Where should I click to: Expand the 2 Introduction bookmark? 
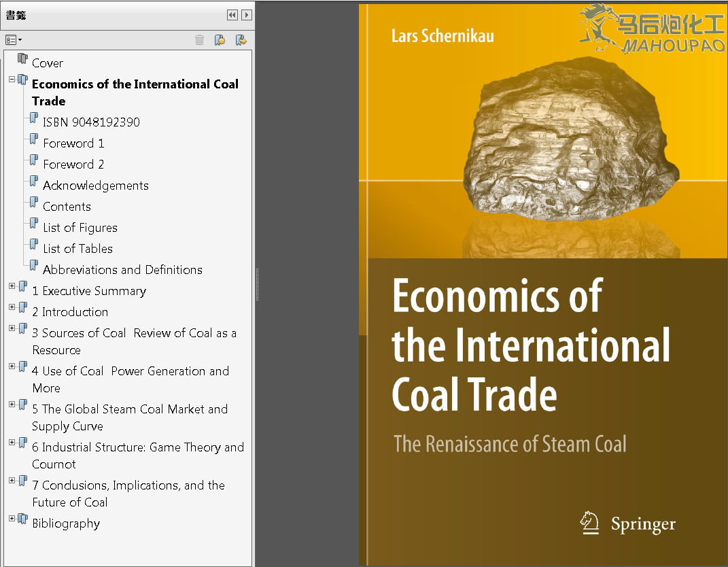[x=12, y=307]
